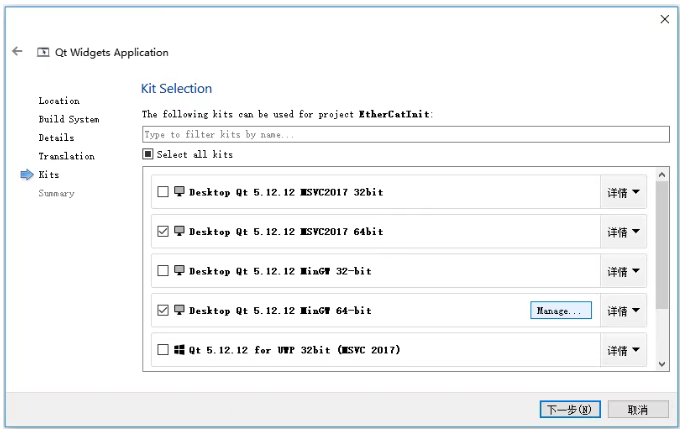Viewport: 685px width, 433px height.
Task: Go to Location wizard step
Action: (x=59, y=101)
